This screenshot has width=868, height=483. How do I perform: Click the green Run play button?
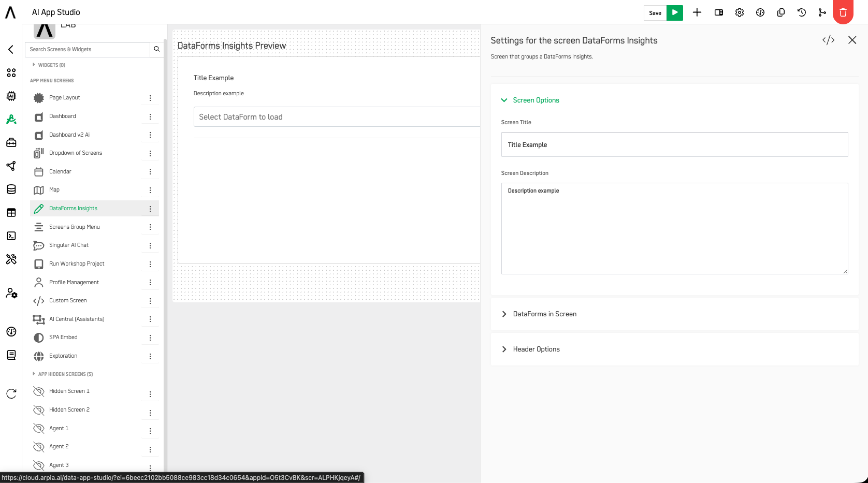coord(675,13)
